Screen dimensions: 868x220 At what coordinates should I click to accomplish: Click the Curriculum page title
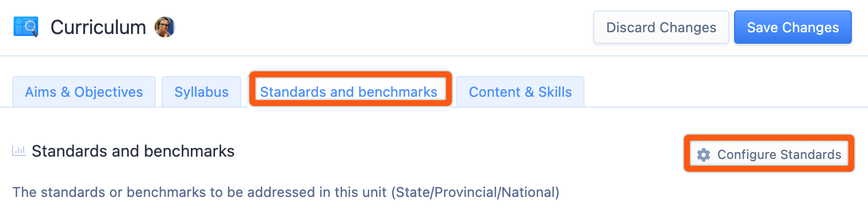pyautogui.click(x=98, y=27)
